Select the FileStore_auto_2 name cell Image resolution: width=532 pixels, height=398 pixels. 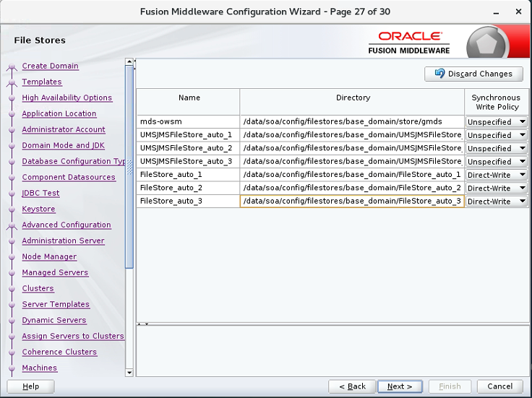tap(189, 188)
